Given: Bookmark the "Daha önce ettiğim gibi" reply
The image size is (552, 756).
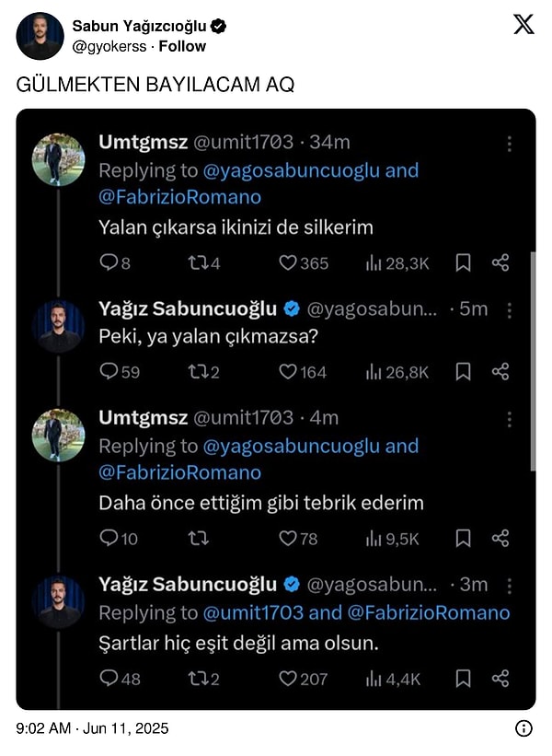Looking at the screenshot, I should 464,538.
